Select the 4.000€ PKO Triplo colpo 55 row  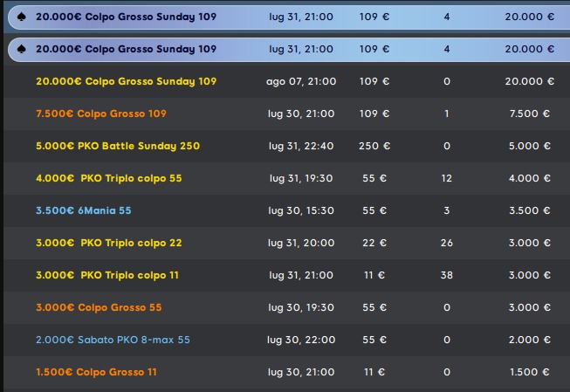coord(287,178)
